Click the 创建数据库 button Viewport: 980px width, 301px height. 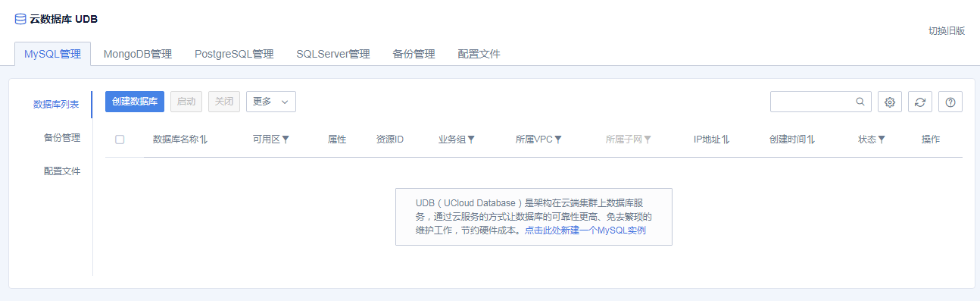click(135, 102)
